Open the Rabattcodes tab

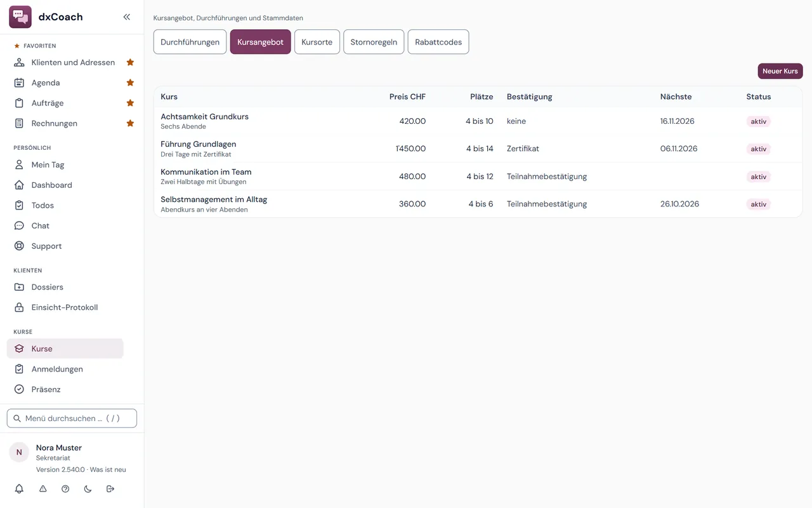pos(438,42)
